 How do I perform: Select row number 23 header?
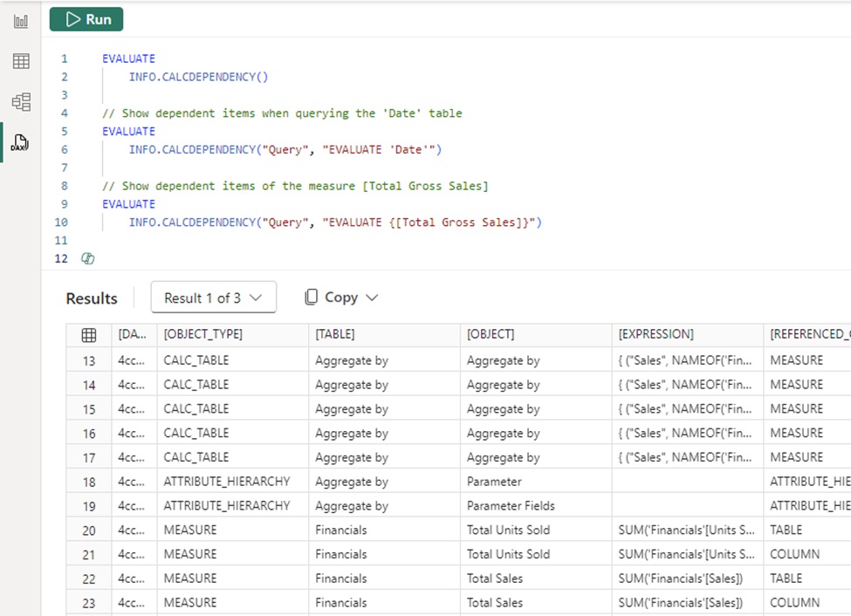point(89,603)
